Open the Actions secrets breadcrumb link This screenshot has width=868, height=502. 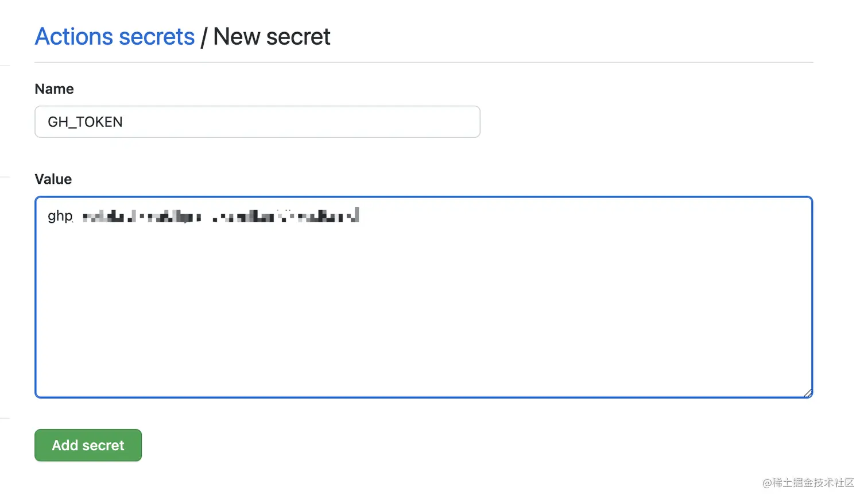click(115, 37)
